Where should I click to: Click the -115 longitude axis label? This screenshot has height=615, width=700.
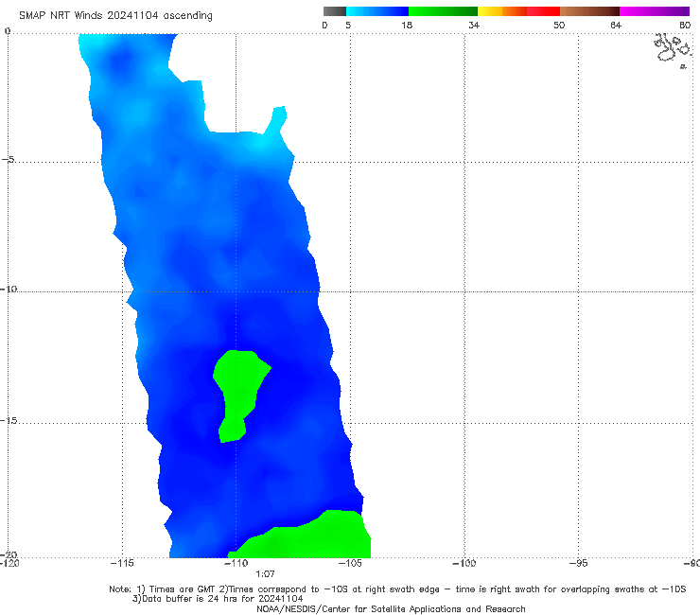point(122,563)
